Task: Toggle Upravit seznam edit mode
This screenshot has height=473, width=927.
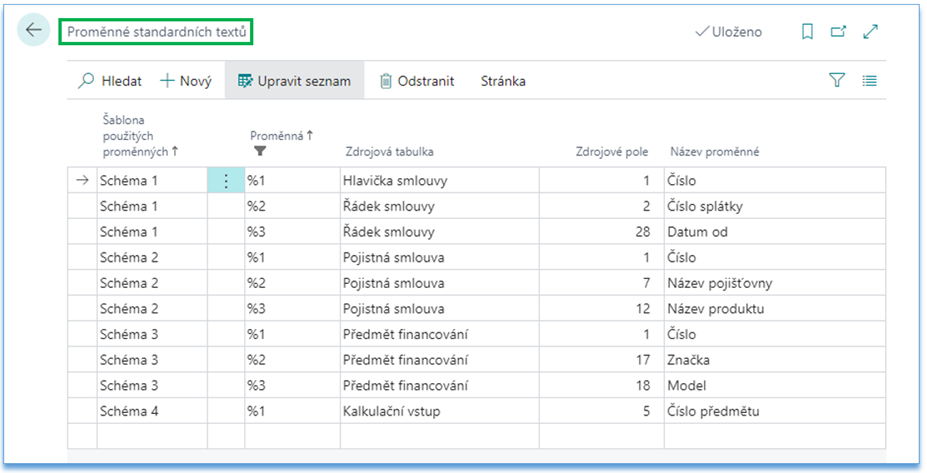Action: (294, 81)
